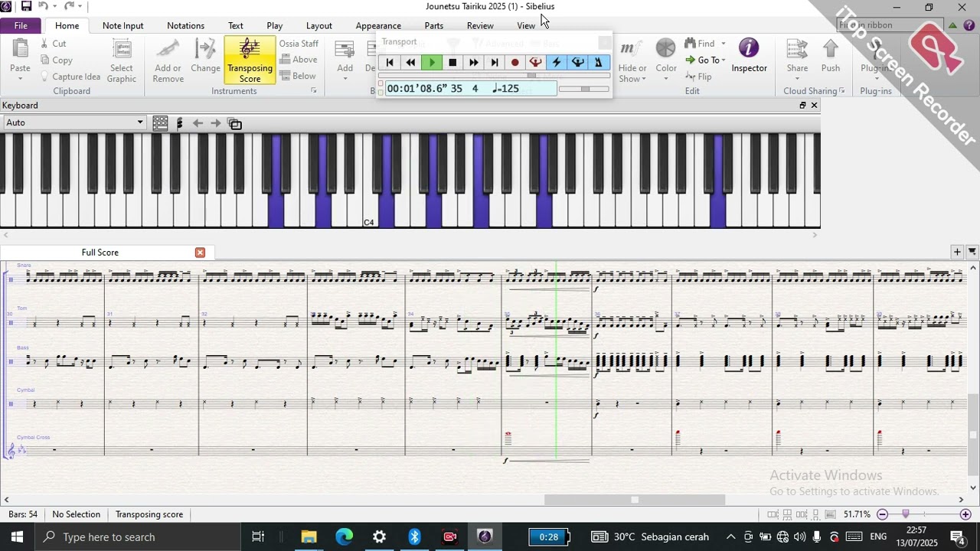The height and width of the screenshot is (551, 980).
Task: Open the Color wheel button
Action: point(666,57)
